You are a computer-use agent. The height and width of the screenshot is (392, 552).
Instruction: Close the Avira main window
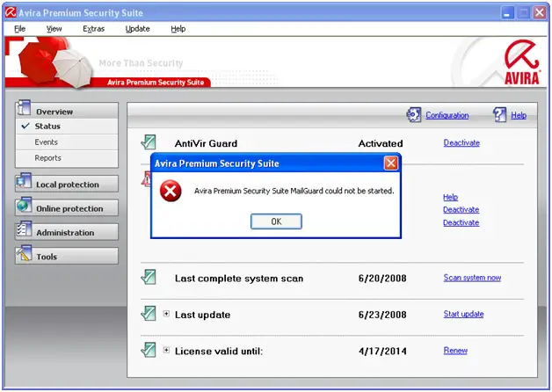tap(540, 13)
